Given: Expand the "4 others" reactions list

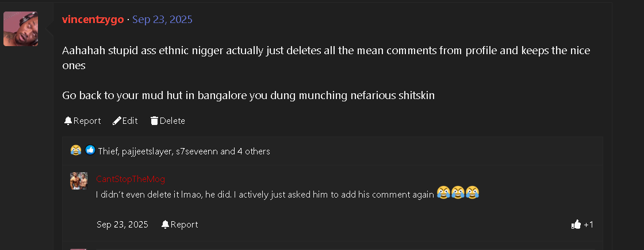Looking at the screenshot, I should click(x=253, y=151).
